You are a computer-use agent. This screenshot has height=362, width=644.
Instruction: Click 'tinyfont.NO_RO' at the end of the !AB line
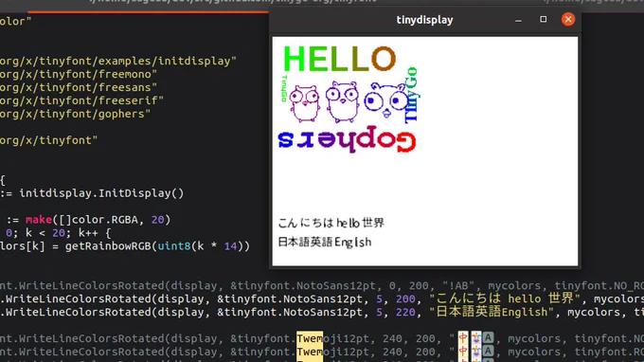click(599, 285)
